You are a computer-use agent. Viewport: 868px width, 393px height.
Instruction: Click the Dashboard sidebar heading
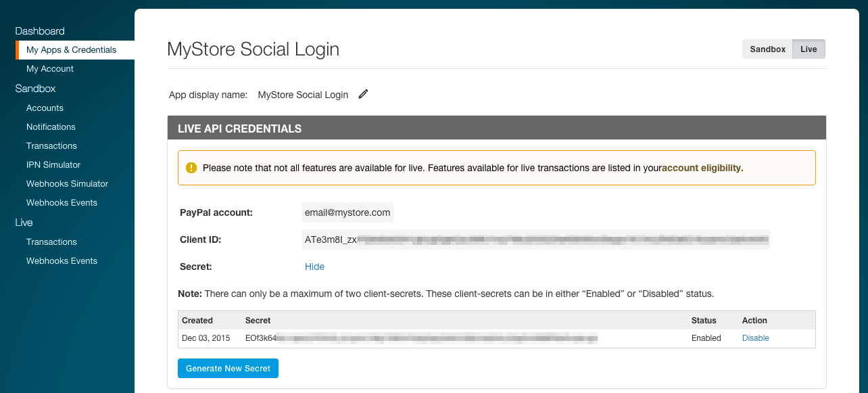40,31
